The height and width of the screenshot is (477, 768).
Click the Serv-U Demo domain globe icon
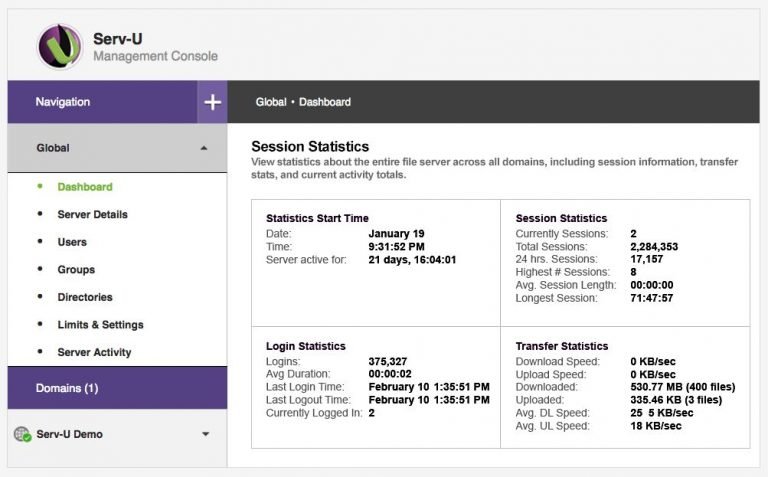pos(21,434)
